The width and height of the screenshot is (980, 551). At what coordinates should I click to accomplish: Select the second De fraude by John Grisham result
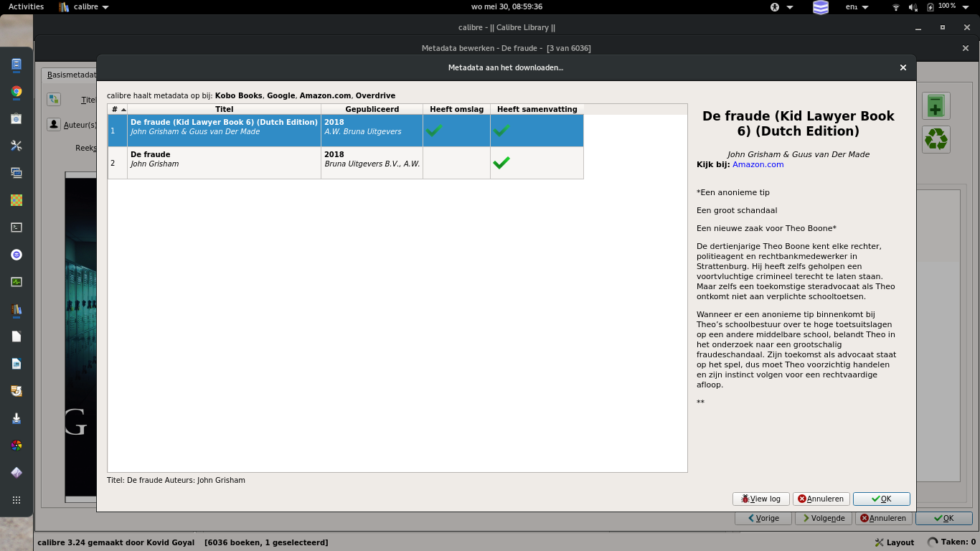[x=346, y=163]
